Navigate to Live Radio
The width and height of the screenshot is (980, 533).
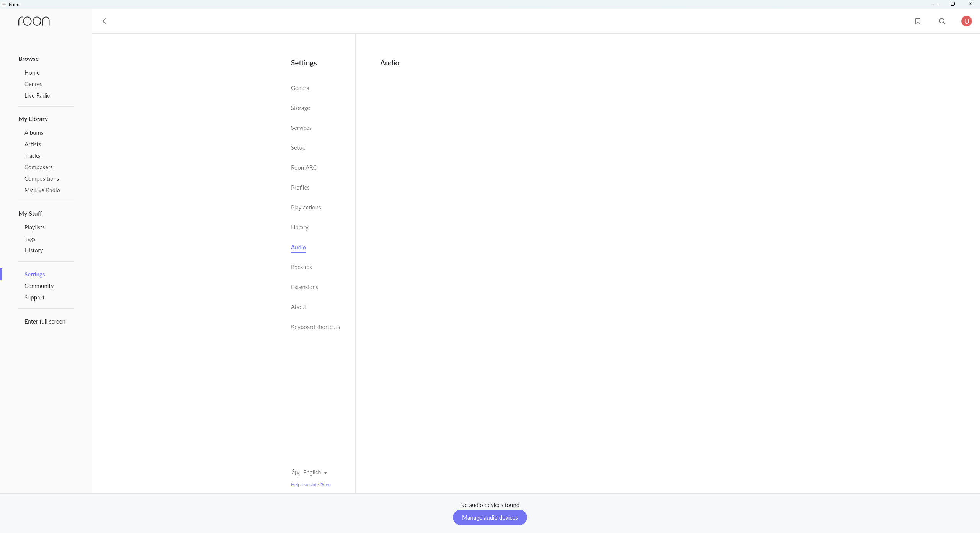37,95
